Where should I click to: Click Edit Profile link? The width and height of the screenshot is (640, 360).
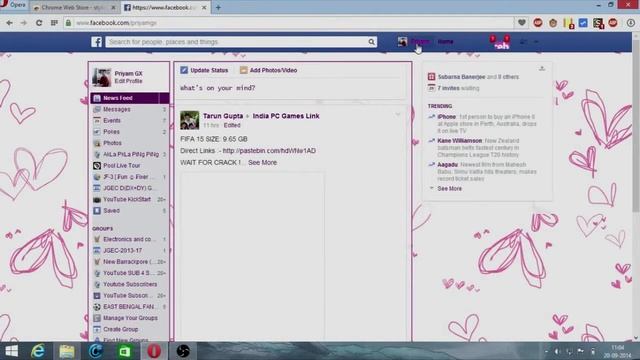[128, 81]
